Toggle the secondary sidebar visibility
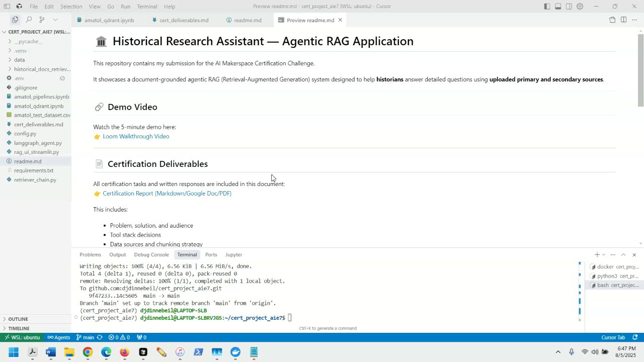This screenshot has height=362, width=644. pos(569,7)
